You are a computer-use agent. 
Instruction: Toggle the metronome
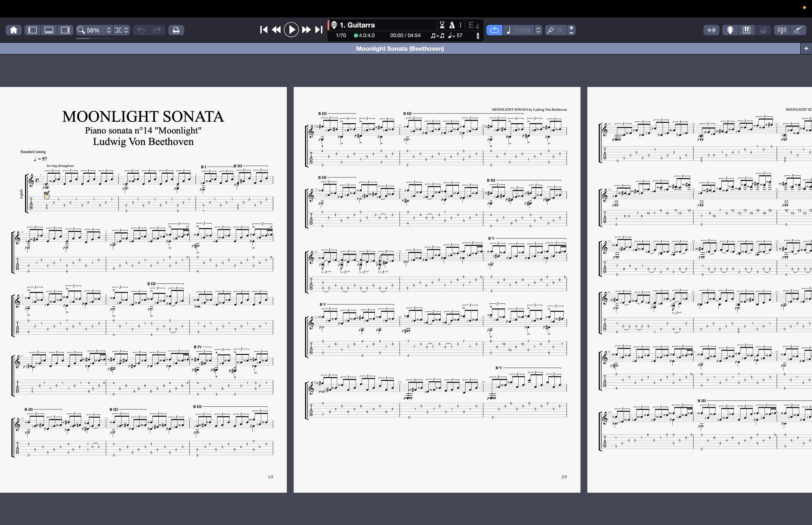[x=452, y=25]
